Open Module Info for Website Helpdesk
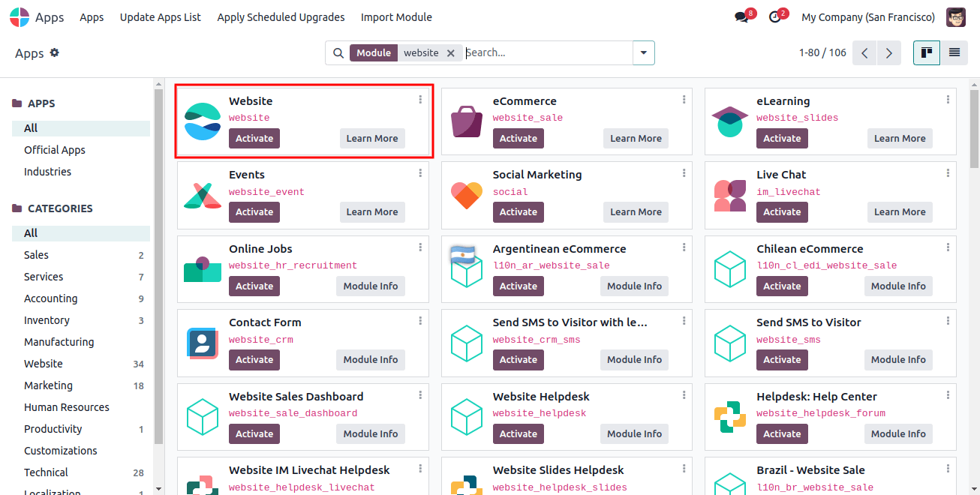 point(635,433)
